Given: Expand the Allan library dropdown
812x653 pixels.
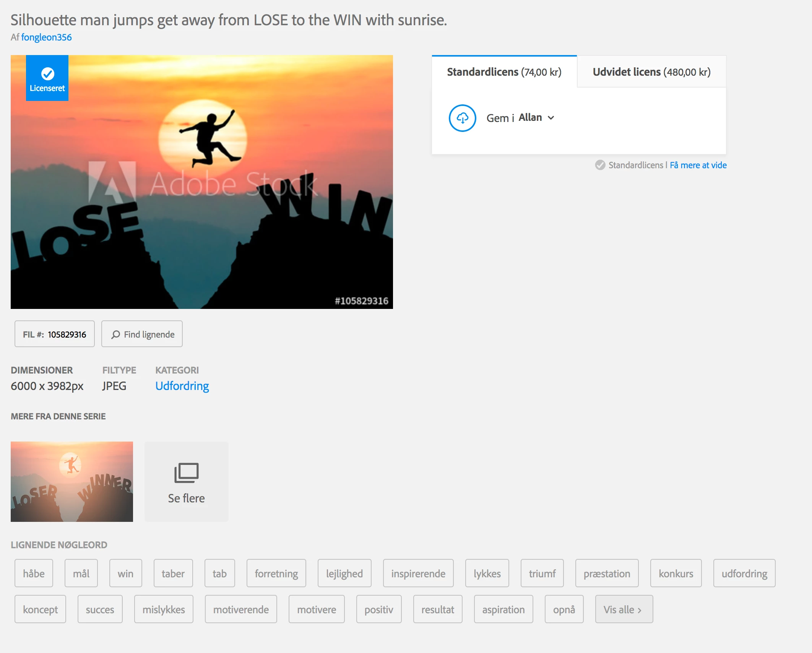Looking at the screenshot, I should [551, 118].
